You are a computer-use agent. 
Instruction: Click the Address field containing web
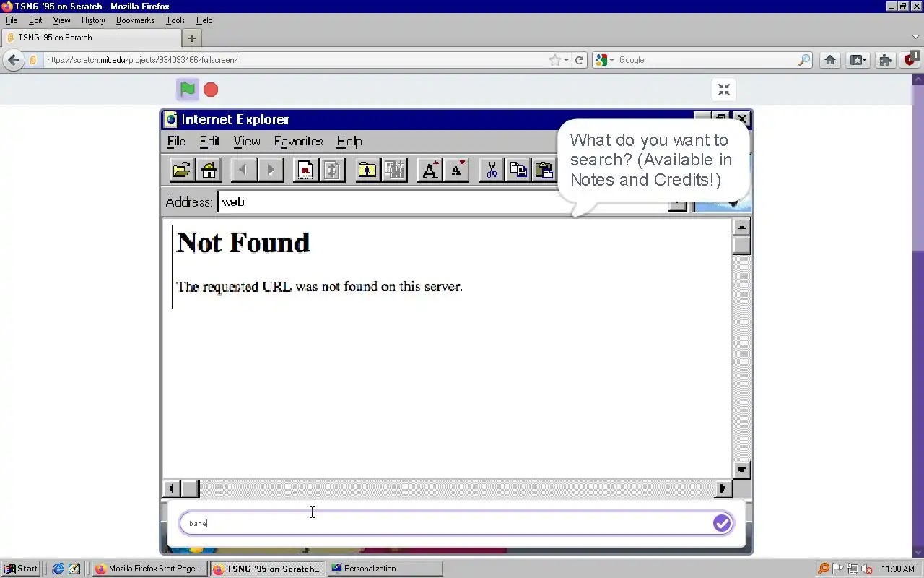tap(443, 202)
